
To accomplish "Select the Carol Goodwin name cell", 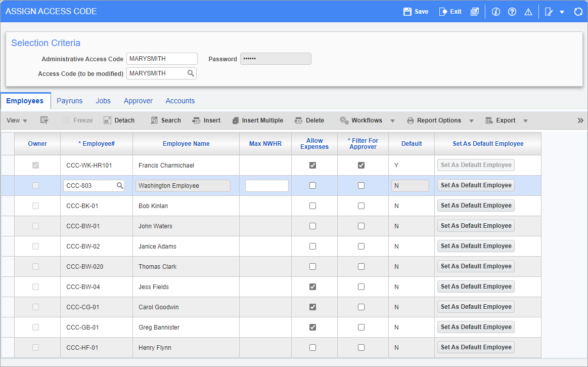I will [186, 307].
